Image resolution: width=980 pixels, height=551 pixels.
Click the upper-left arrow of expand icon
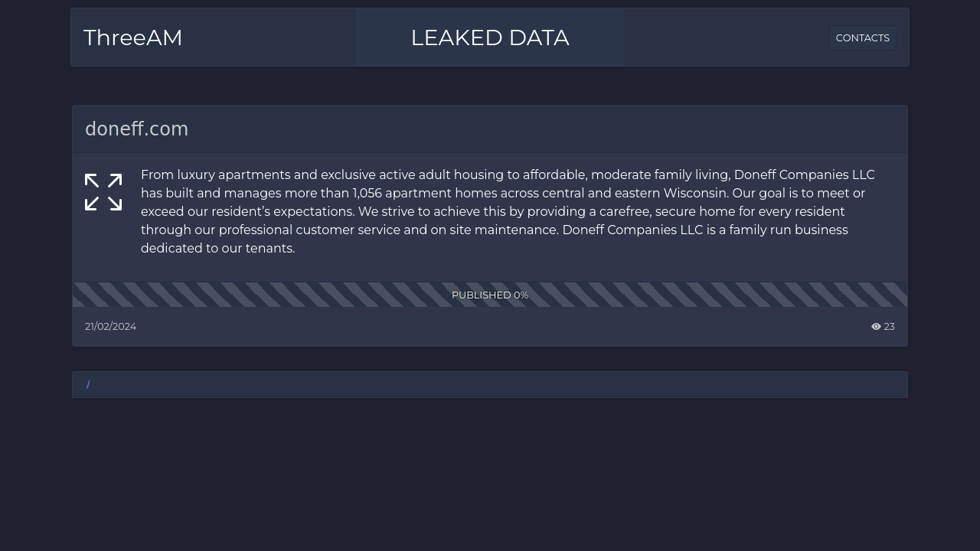92,181
